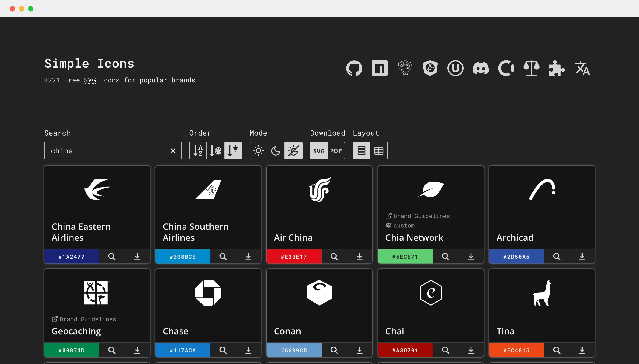View China Eastern Airlines icon details
Screen dimensions: 639x364
tap(112, 257)
